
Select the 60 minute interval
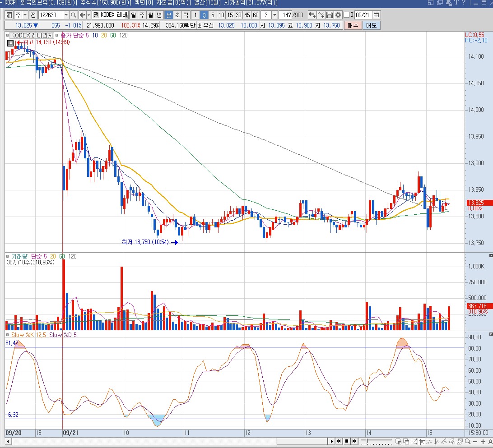256,15
